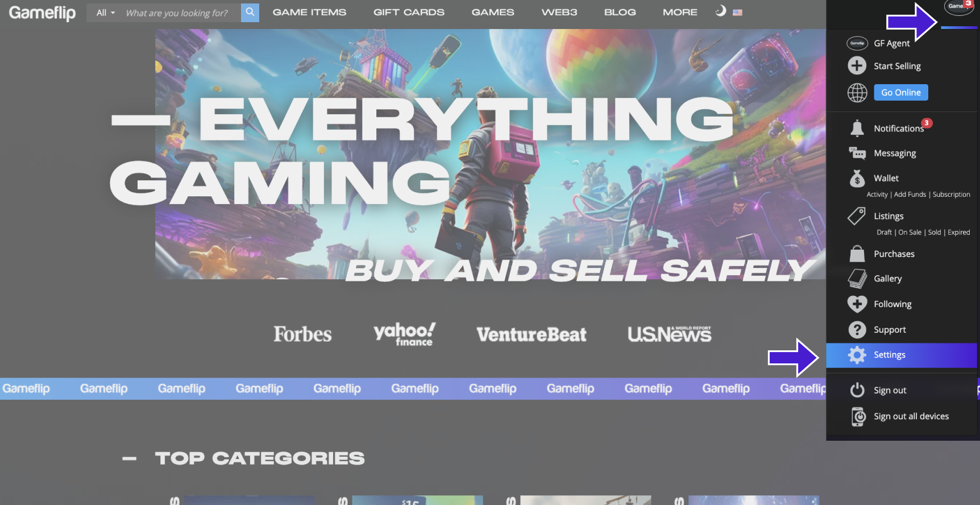Open the All category dropdown
Image resolution: width=980 pixels, height=505 pixels.
[105, 13]
